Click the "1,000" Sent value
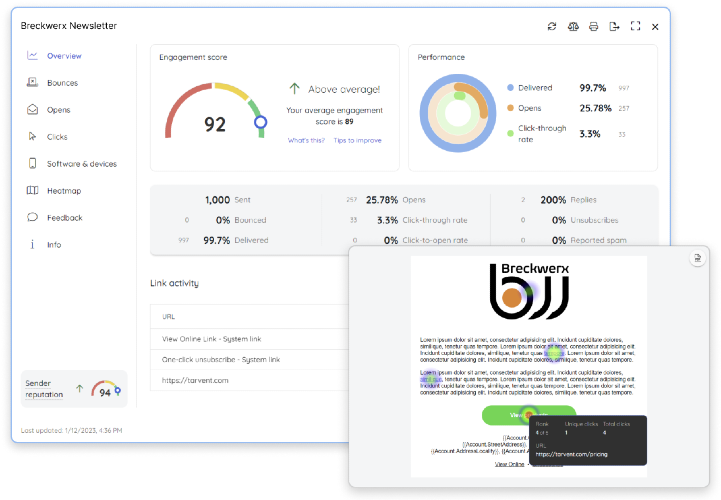 click(217, 200)
